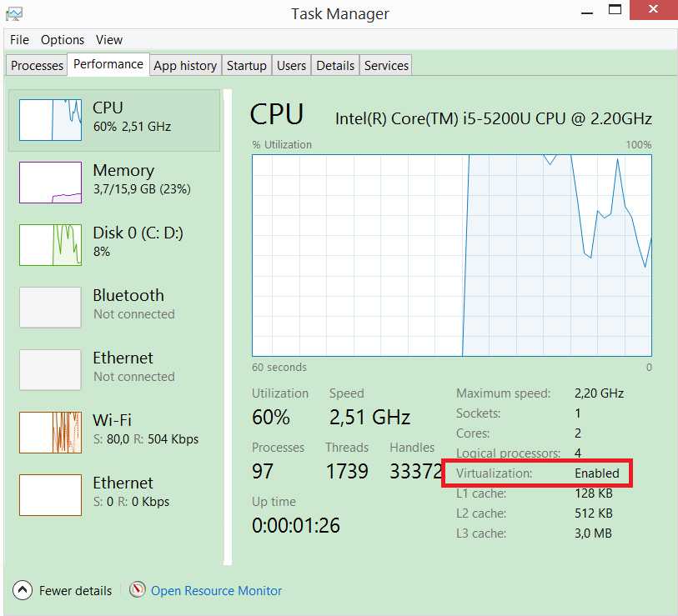Open the View menu

pyautogui.click(x=109, y=40)
